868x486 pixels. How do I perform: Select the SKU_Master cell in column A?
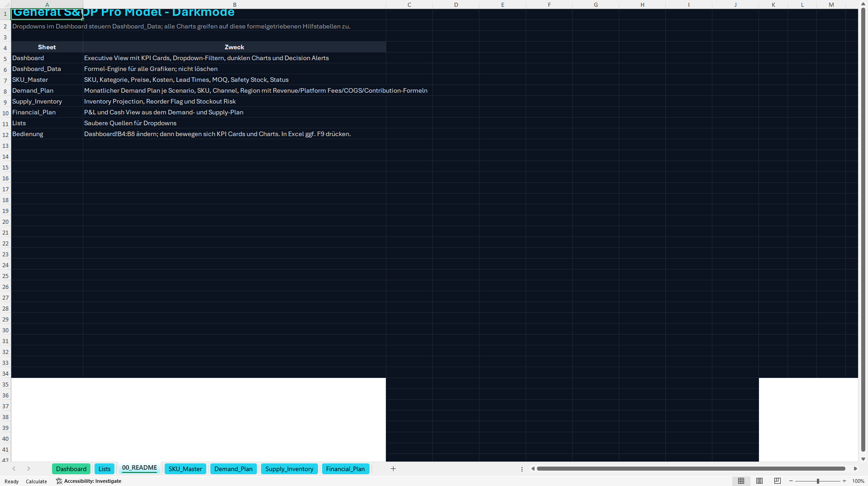click(x=47, y=80)
